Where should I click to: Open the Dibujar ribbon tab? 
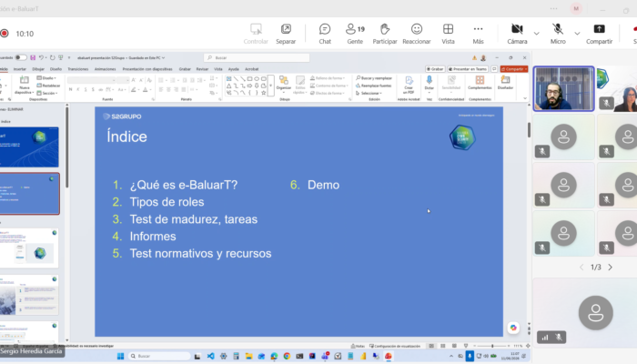(38, 69)
